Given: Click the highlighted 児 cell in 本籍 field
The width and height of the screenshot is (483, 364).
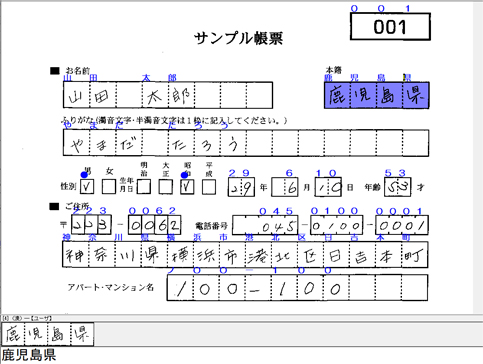Looking at the screenshot, I should (363, 96).
